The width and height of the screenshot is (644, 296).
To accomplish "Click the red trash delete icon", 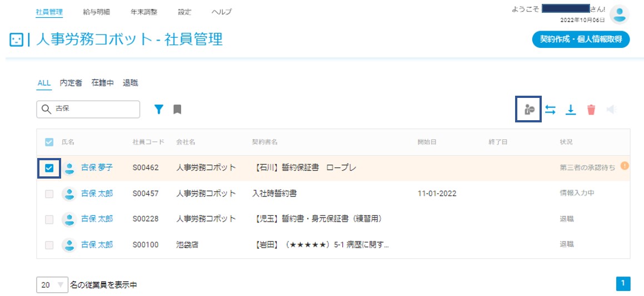I will tap(591, 110).
